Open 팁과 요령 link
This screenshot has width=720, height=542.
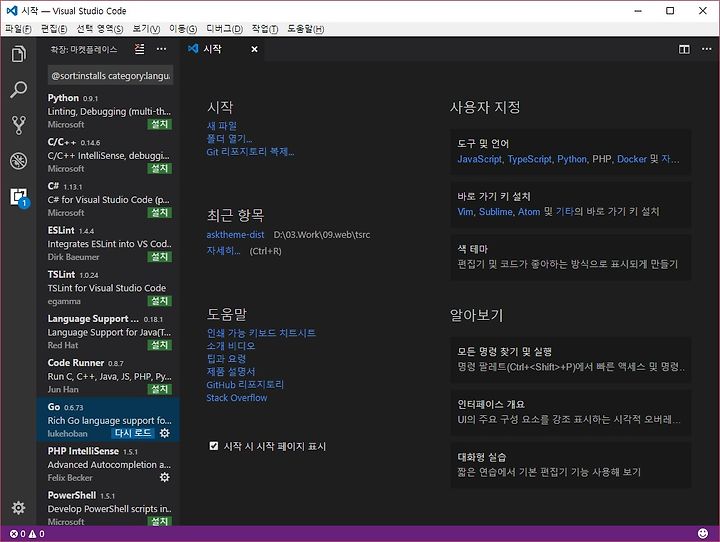click(x=226, y=358)
